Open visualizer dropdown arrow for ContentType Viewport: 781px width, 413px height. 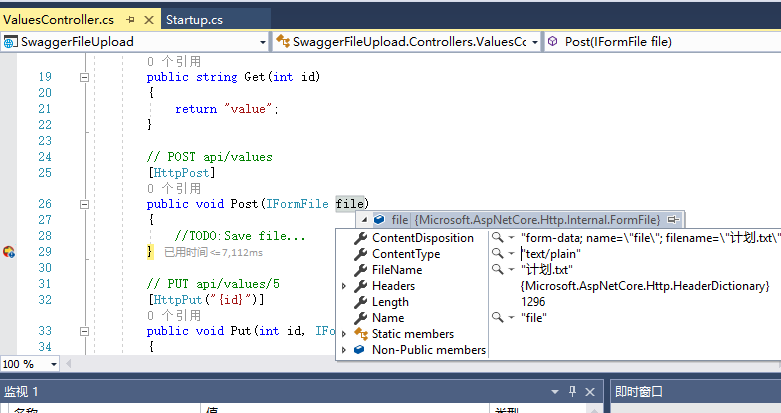pyautogui.click(x=511, y=254)
